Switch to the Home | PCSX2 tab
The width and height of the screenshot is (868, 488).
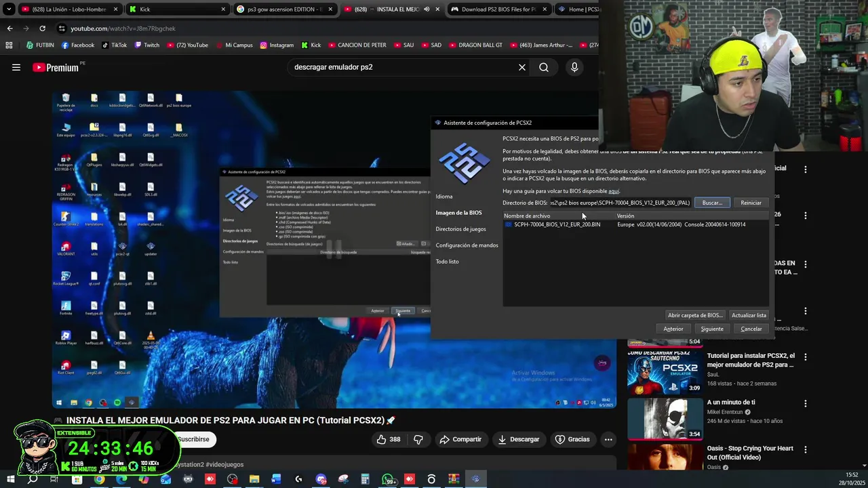point(577,9)
